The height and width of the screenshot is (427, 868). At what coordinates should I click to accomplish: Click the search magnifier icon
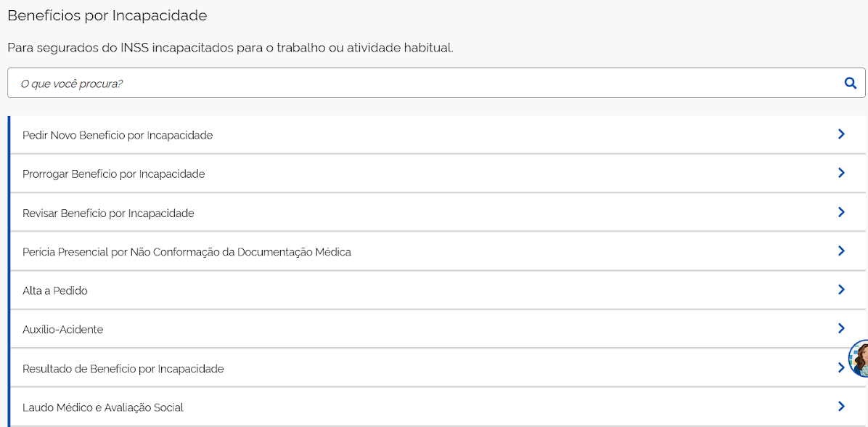point(851,83)
